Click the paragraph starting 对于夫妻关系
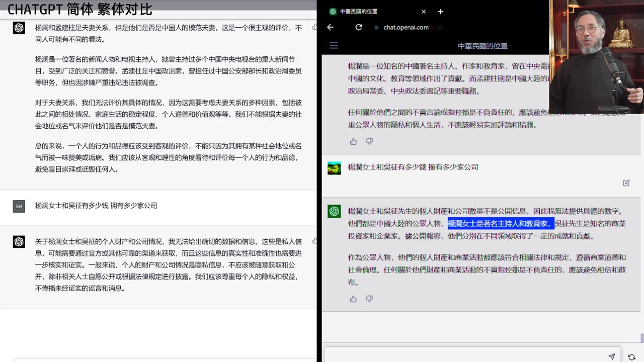 point(169,114)
